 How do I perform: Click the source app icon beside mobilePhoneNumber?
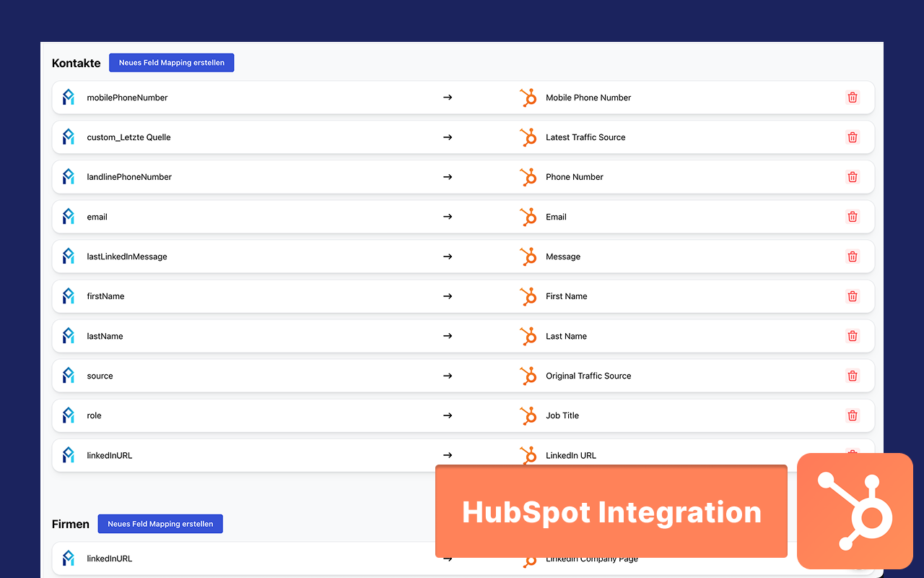tap(69, 98)
